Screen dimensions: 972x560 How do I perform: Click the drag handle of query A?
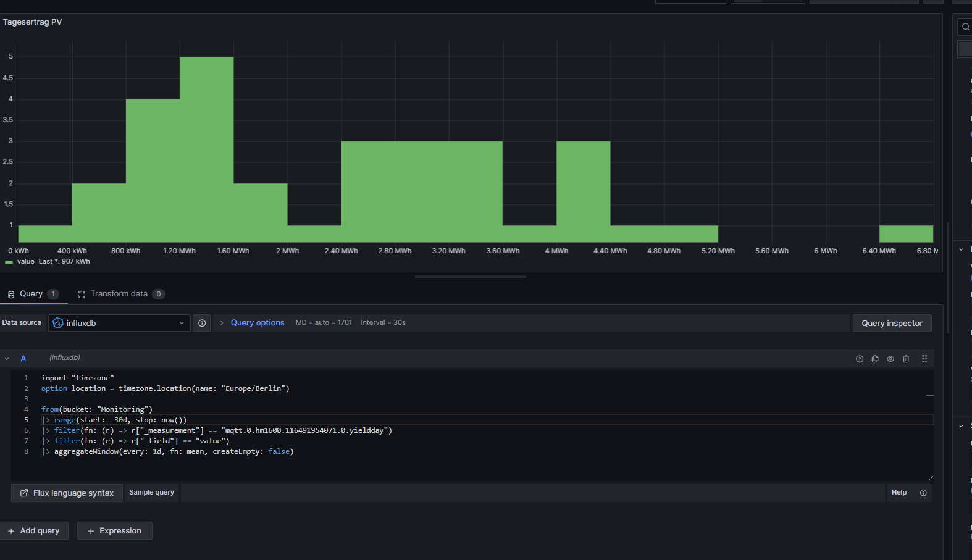924,359
